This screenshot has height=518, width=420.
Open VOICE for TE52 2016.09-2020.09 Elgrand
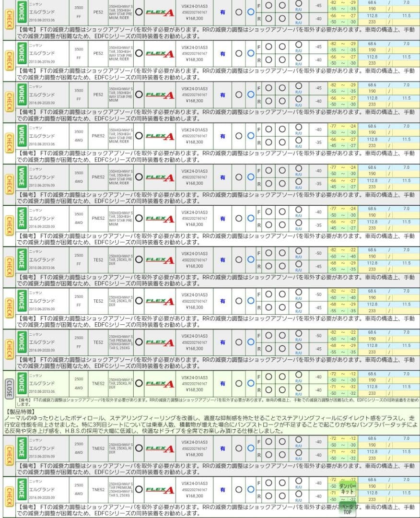(x=21, y=342)
